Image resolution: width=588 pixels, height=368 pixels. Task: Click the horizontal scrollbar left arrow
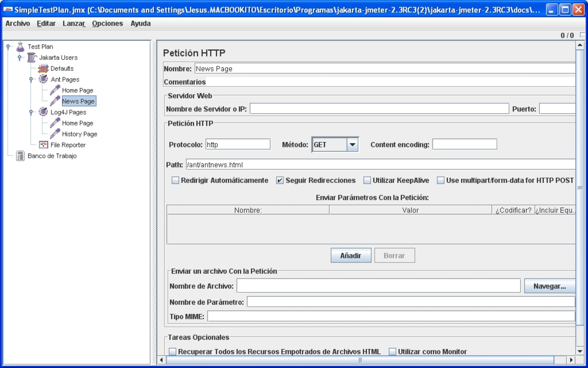(x=161, y=360)
